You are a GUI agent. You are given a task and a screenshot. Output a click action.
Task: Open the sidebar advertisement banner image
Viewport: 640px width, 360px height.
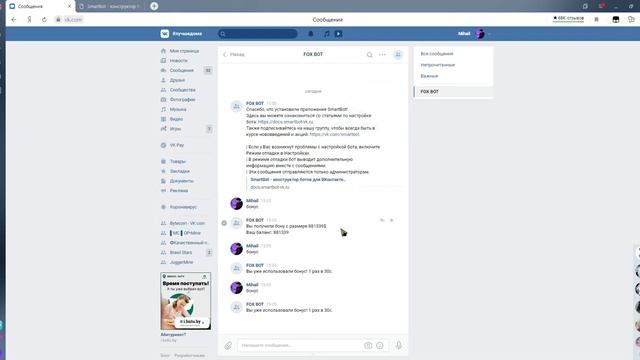pyautogui.click(x=186, y=301)
